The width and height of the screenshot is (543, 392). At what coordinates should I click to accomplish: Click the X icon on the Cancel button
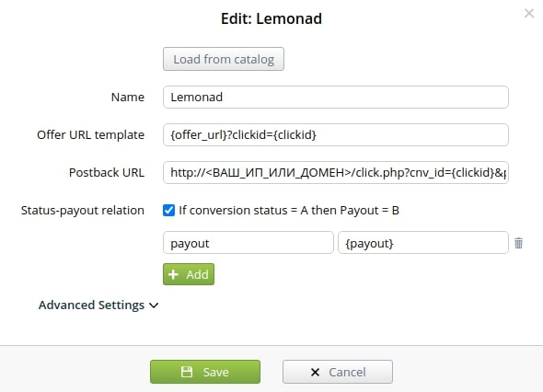pos(315,373)
